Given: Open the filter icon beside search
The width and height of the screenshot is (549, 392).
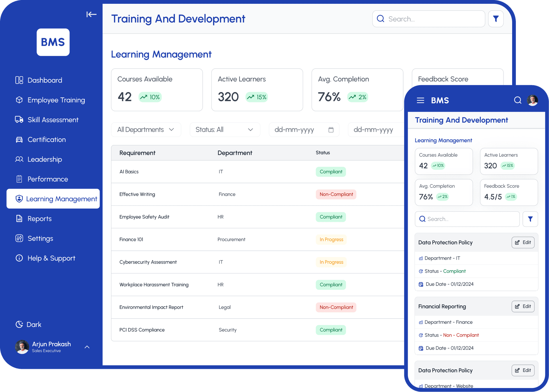Looking at the screenshot, I should coord(496,19).
